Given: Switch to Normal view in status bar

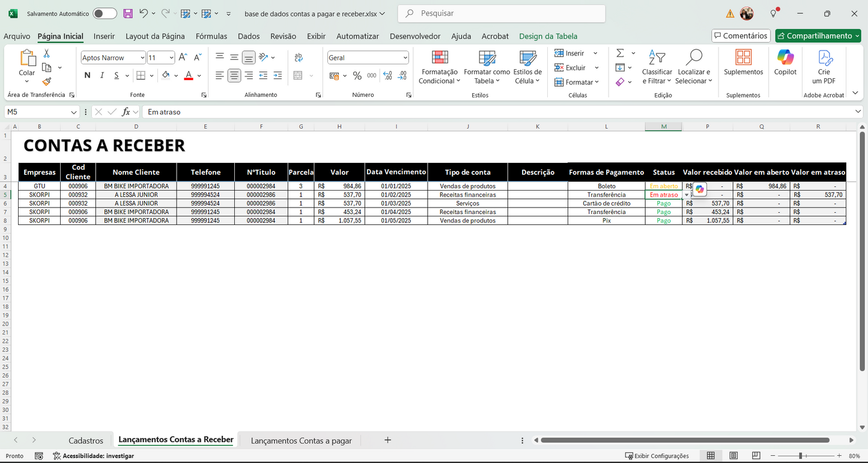Looking at the screenshot, I should click(x=711, y=455).
